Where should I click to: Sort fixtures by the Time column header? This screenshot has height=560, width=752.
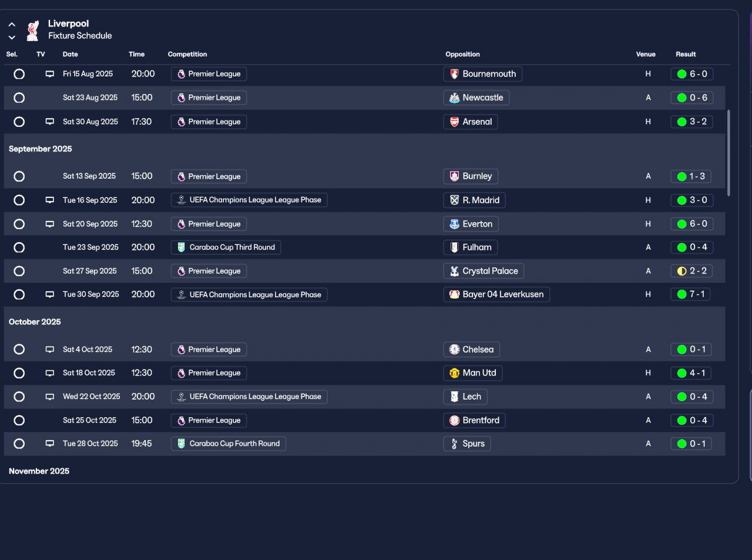137,54
